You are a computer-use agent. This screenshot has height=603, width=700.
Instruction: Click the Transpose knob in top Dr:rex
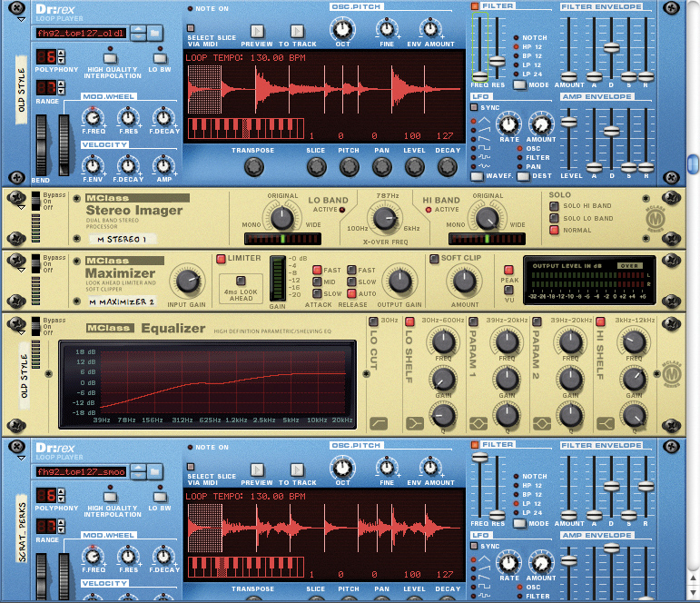pyautogui.click(x=253, y=167)
